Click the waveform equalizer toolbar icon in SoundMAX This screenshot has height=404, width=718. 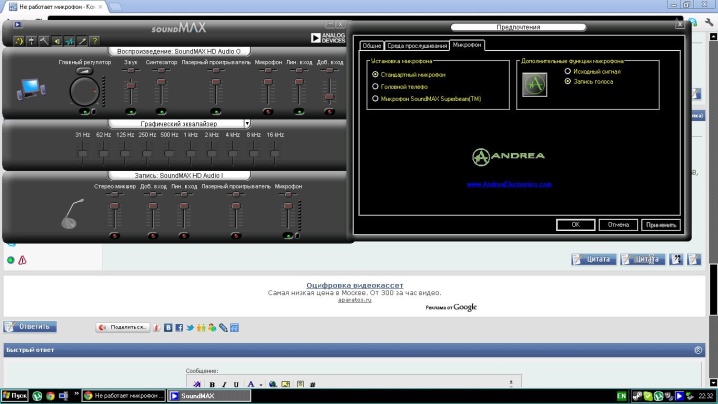click(x=70, y=41)
